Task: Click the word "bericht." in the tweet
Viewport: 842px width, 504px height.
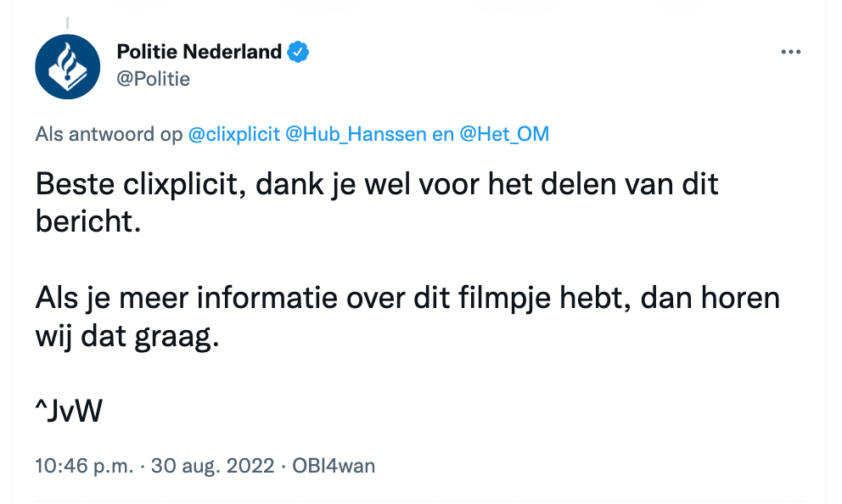Action: click(86, 222)
